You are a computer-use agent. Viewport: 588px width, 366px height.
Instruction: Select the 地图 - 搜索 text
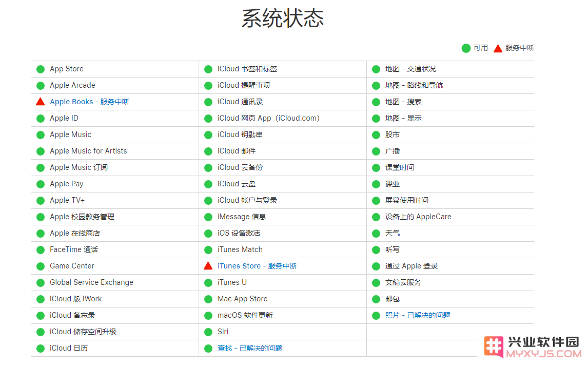pos(403,102)
